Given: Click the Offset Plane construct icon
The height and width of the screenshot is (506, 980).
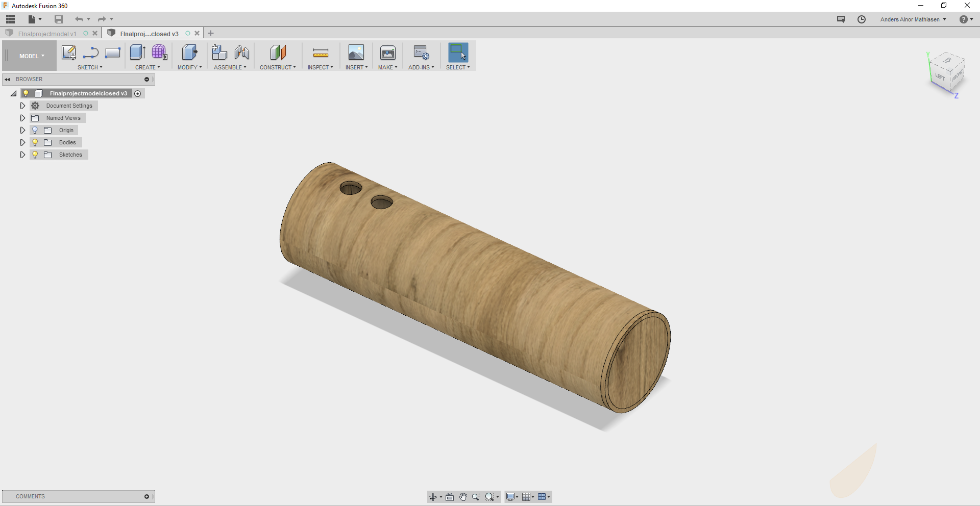Looking at the screenshot, I should pos(278,53).
